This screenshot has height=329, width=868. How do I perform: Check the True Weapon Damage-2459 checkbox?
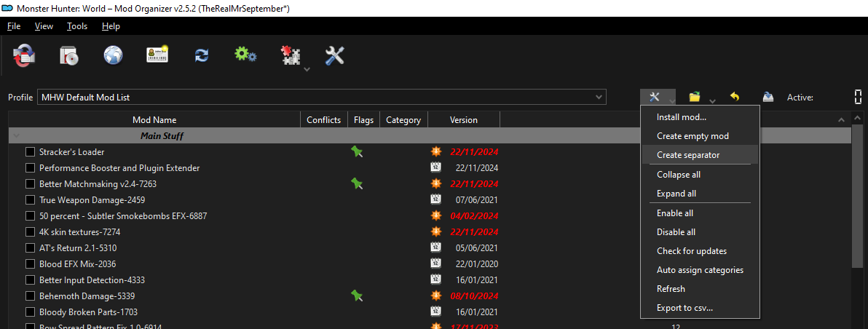(x=30, y=199)
